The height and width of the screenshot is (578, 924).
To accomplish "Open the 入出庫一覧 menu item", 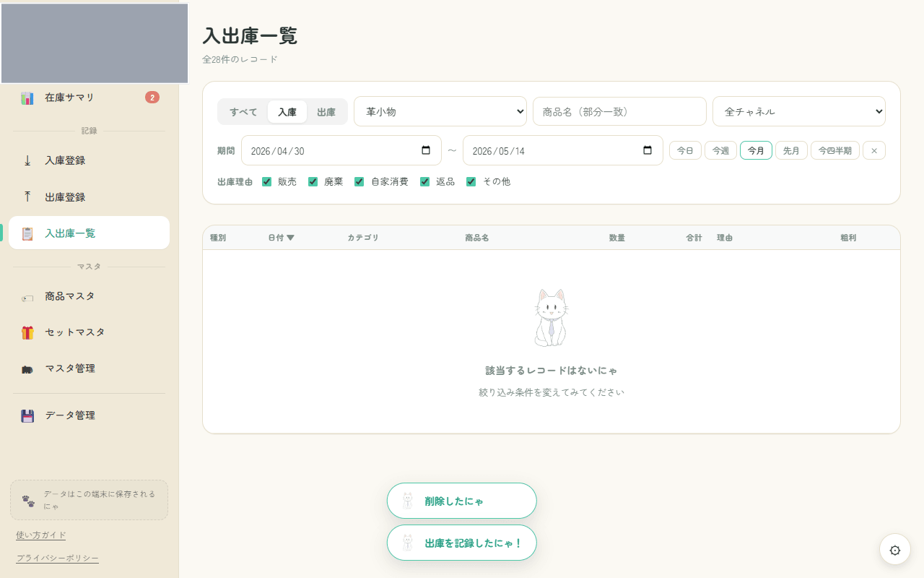I will tap(90, 233).
